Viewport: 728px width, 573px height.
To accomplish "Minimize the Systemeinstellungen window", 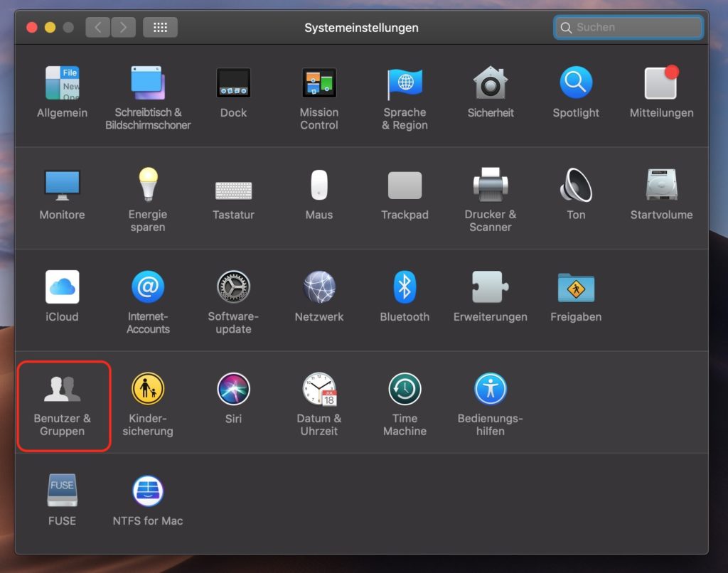I will pyautogui.click(x=50, y=28).
